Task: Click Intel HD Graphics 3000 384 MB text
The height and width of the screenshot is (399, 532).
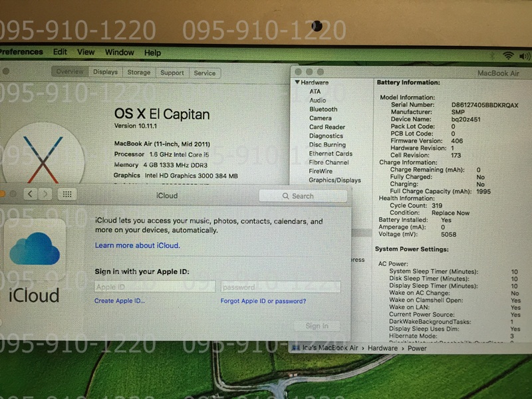Action: pos(192,176)
